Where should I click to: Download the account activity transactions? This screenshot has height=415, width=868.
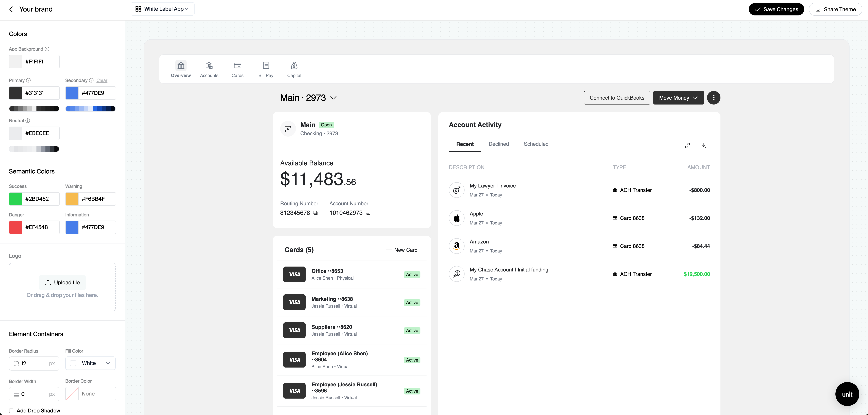point(703,145)
